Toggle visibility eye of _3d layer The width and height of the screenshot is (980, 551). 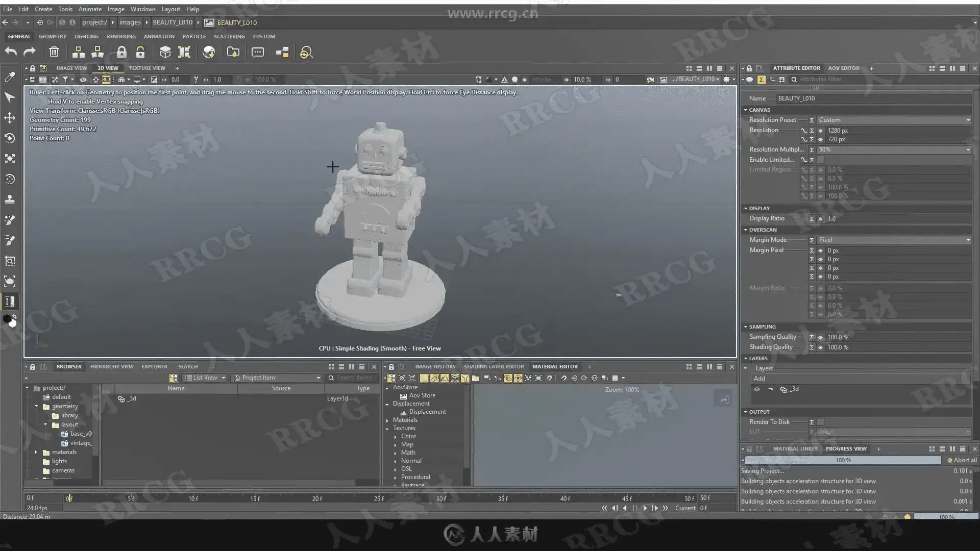click(757, 389)
